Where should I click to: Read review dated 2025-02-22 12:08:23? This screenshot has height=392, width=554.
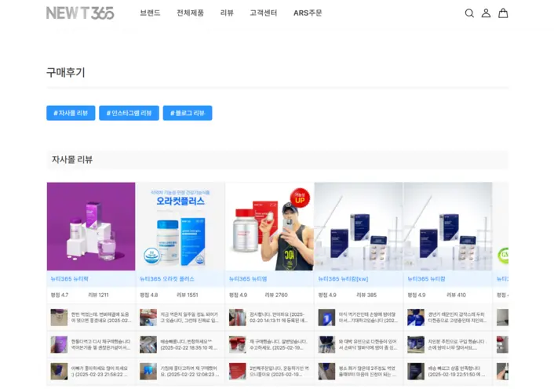(190, 372)
